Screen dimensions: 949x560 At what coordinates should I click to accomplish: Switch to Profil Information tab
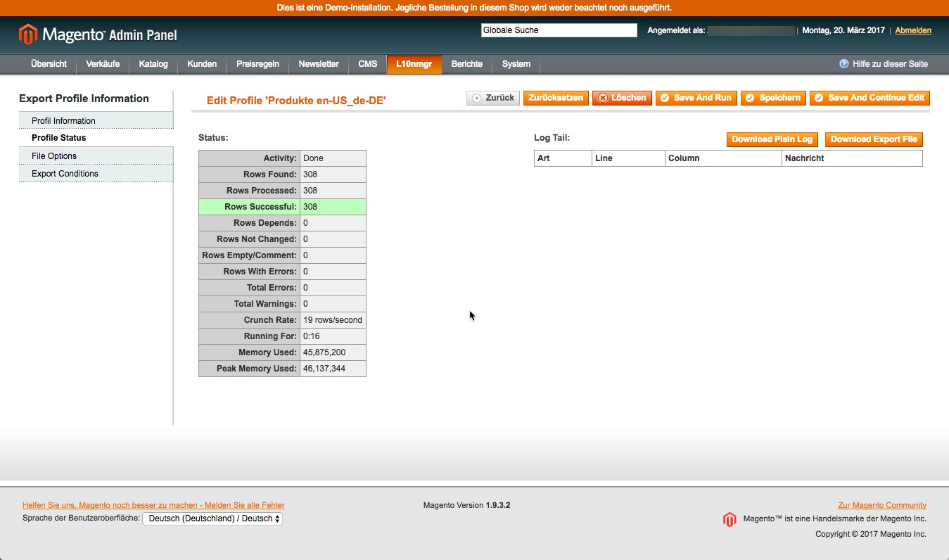tap(63, 121)
